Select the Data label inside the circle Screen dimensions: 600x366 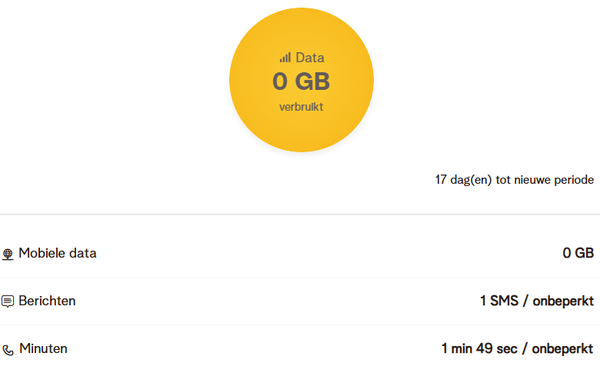(310, 58)
